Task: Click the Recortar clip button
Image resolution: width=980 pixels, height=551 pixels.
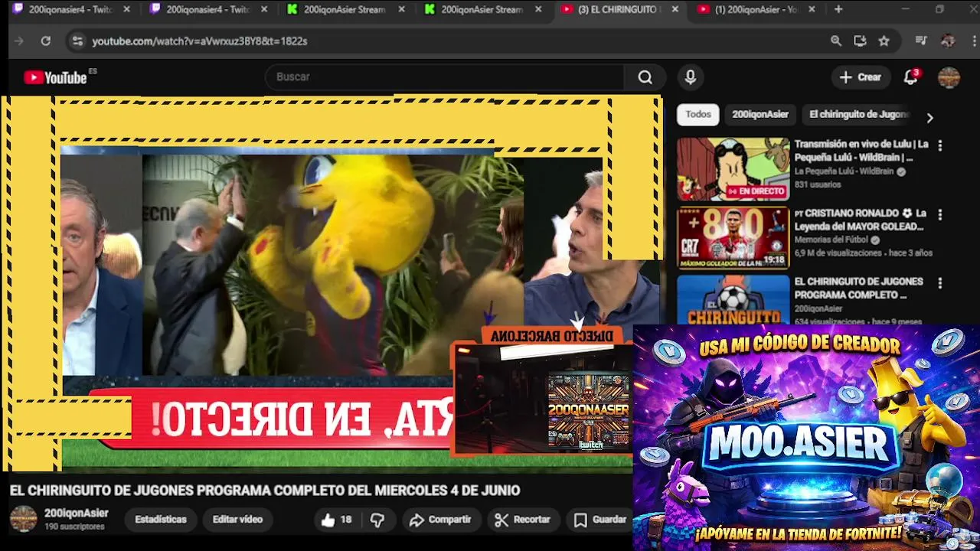Action: 523,520
